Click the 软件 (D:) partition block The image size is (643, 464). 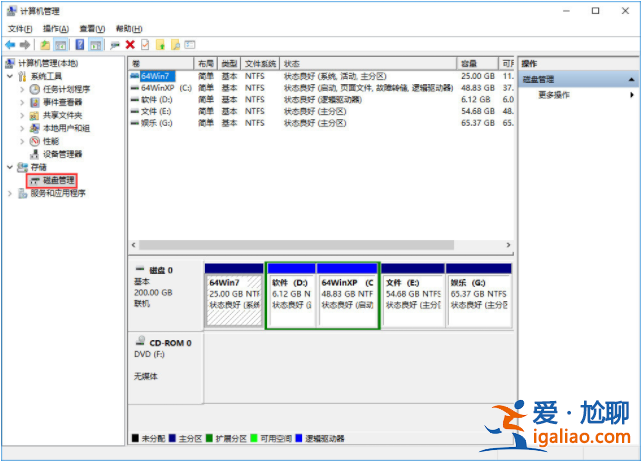292,296
